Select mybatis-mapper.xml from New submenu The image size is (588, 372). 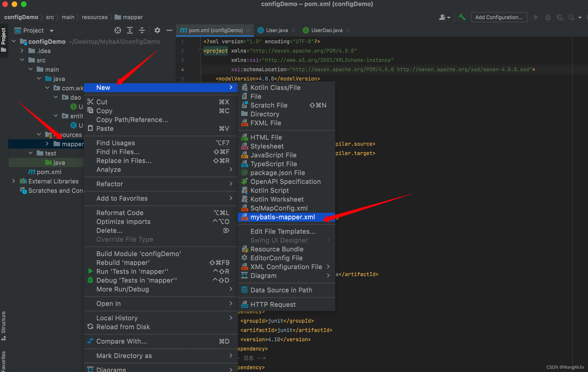(282, 217)
